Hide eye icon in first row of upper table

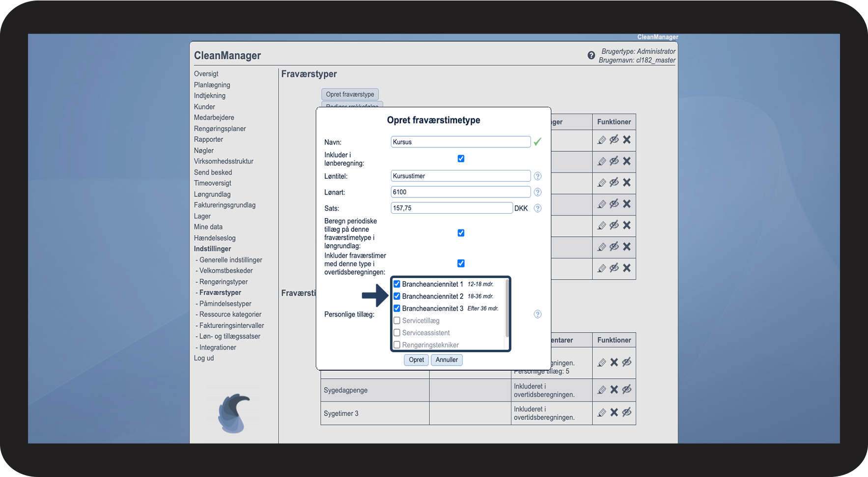[614, 140]
